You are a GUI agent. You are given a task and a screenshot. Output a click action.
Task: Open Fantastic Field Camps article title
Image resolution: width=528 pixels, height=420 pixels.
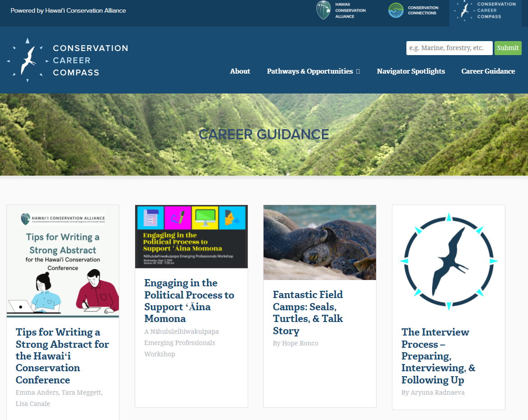(308, 313)
